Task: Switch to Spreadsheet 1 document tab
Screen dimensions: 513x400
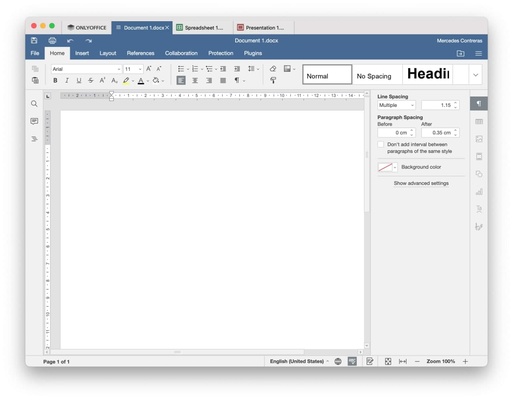Action: pyautogui.click(x=203, y=28)
